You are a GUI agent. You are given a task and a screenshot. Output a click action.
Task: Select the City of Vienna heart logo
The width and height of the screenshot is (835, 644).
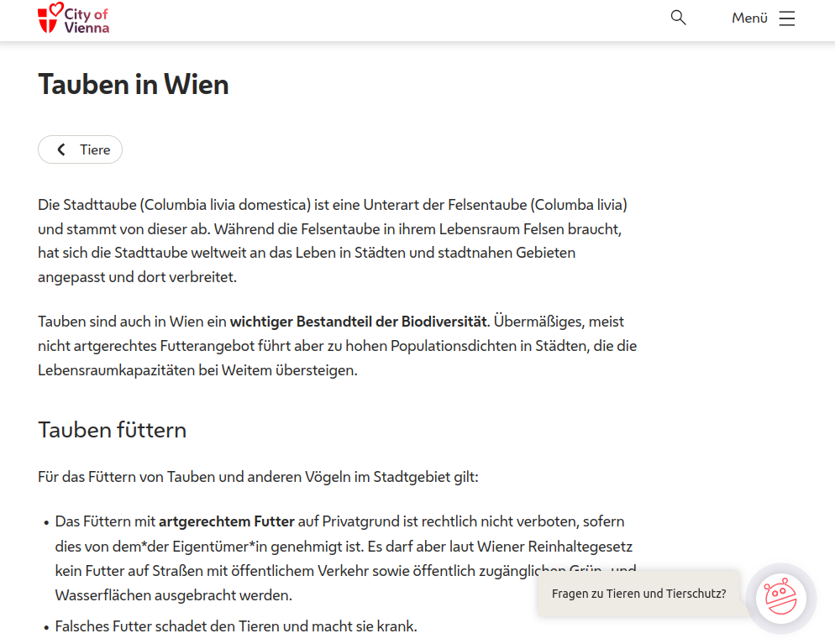point(73,18)
